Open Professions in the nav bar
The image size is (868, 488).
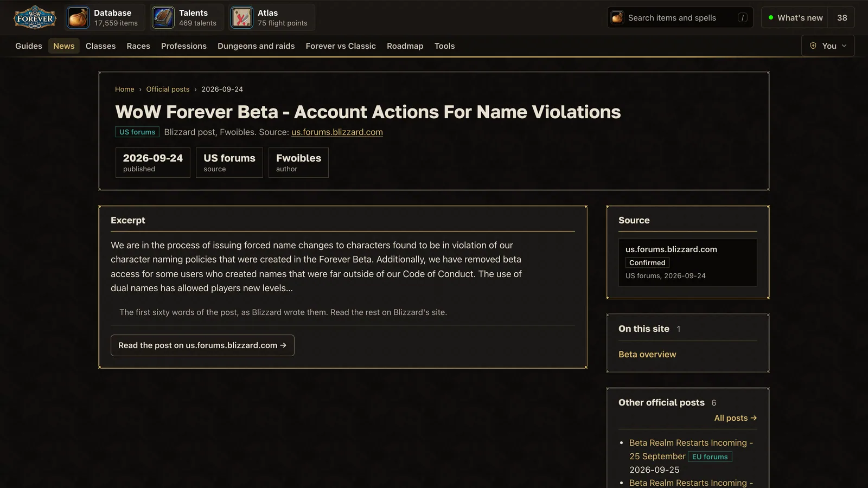(x=184, y=46)
